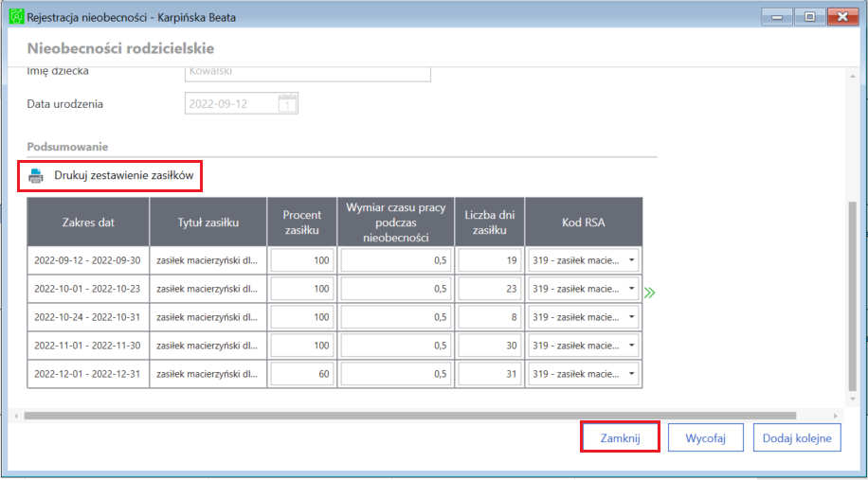This screenshot has height=480, width=868.
Task: Click the green double-chevron arrow beside the table
Action: tap(650, 292)
